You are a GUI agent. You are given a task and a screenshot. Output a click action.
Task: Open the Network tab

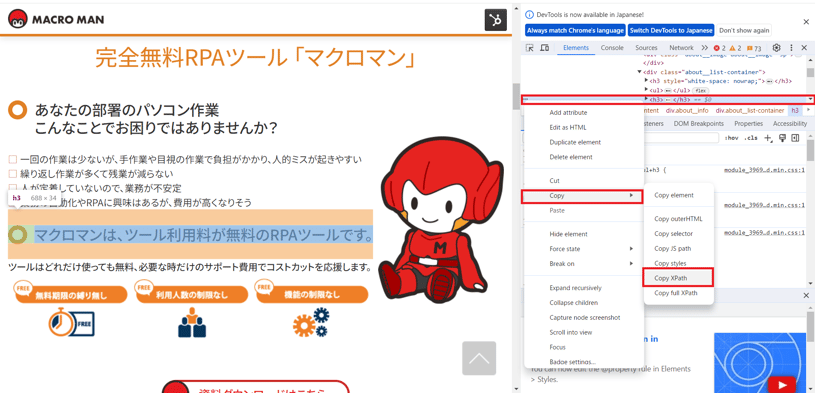681,48
